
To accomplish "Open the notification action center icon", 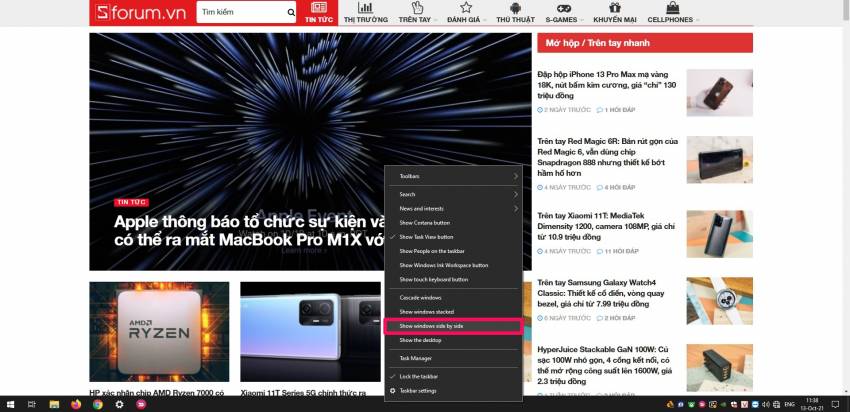I will (835, 404).
